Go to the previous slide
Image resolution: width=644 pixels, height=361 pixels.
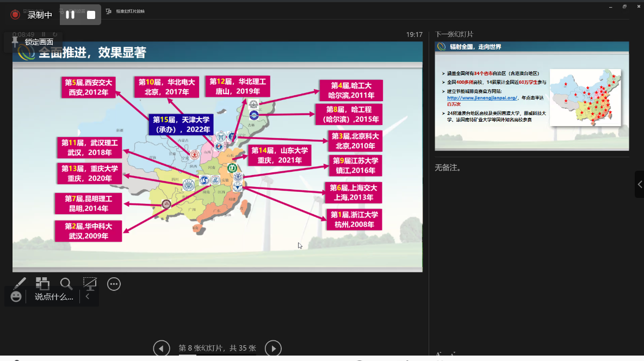(x=162, y=348)
